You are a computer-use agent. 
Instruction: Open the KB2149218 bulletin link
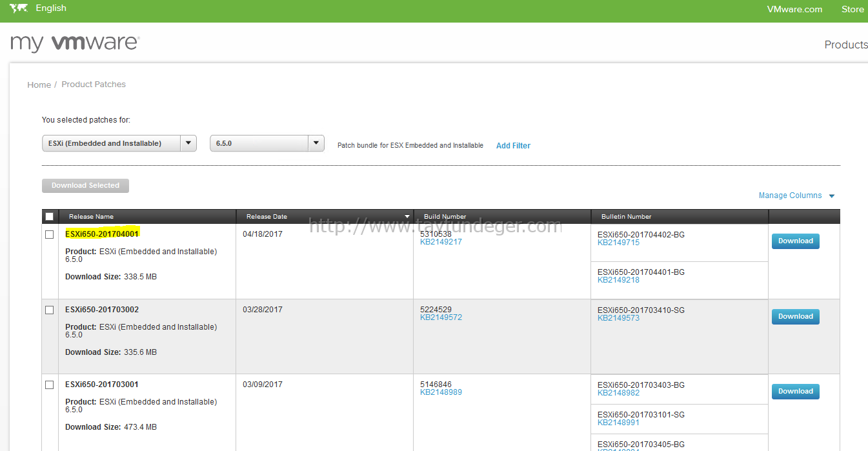click(618, 280)
